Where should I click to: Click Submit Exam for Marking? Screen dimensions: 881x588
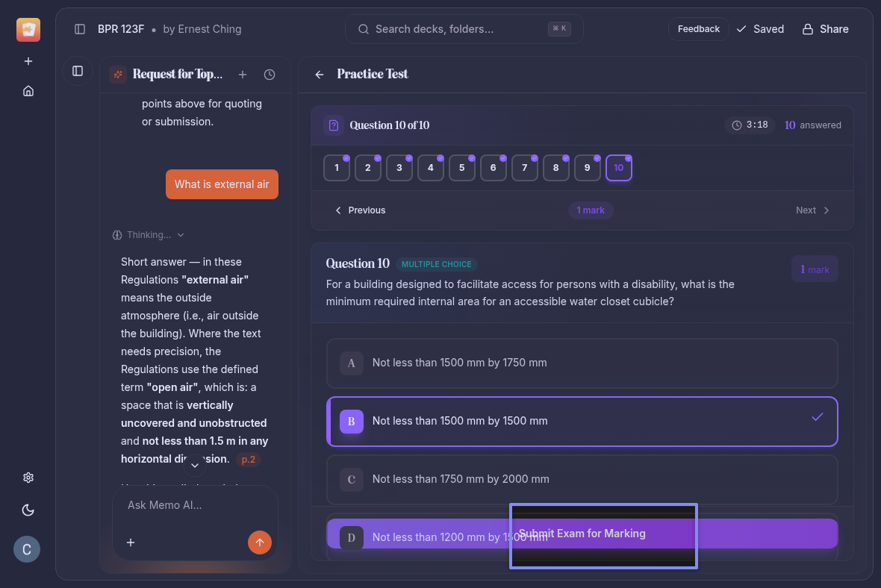582,534
